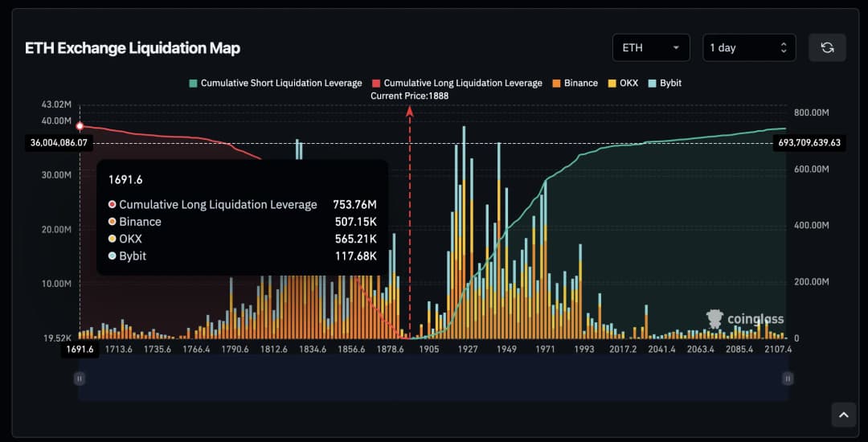The height and width of the screenshot is (442, 868).
Task: Click the red cumulative long data point marker
Action: pyautogui.click(x=80, y=126)
